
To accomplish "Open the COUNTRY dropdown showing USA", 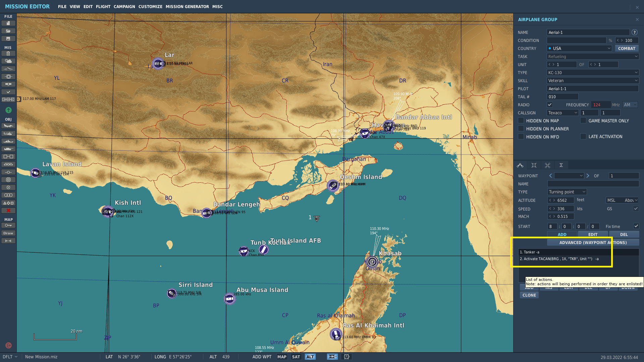I will click(x=579, y=48).
